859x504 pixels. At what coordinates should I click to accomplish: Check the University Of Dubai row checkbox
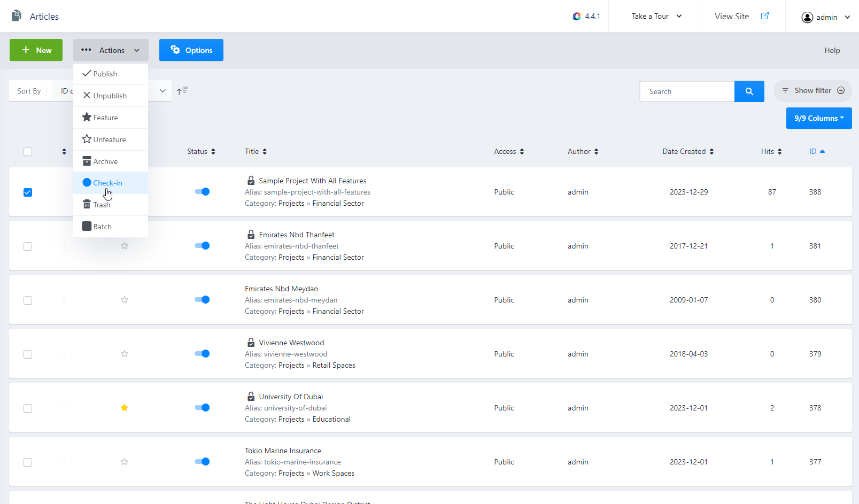click(x=28, y=408)
